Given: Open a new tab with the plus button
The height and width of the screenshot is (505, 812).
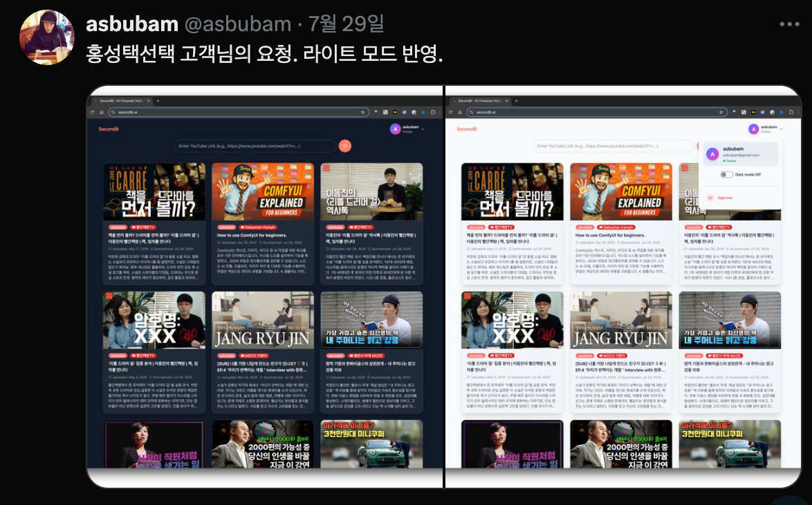Looking at the screenshot, I should (158, 100).
